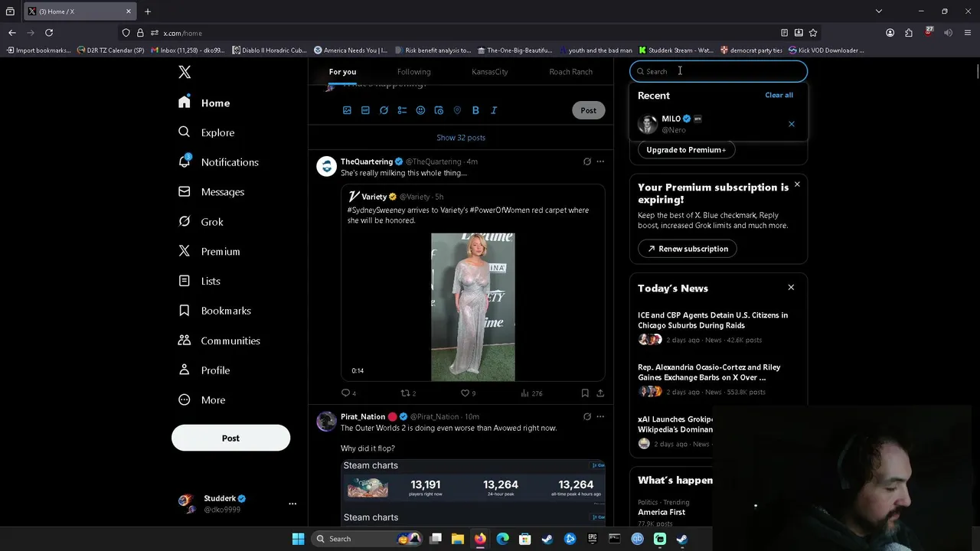
Task: Open the Notifications bell in the sidebar
Action: 185,161
